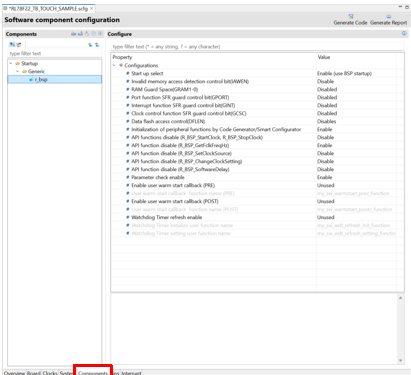
Task: Click Parameter check enable value
Action: click(356, 177)
